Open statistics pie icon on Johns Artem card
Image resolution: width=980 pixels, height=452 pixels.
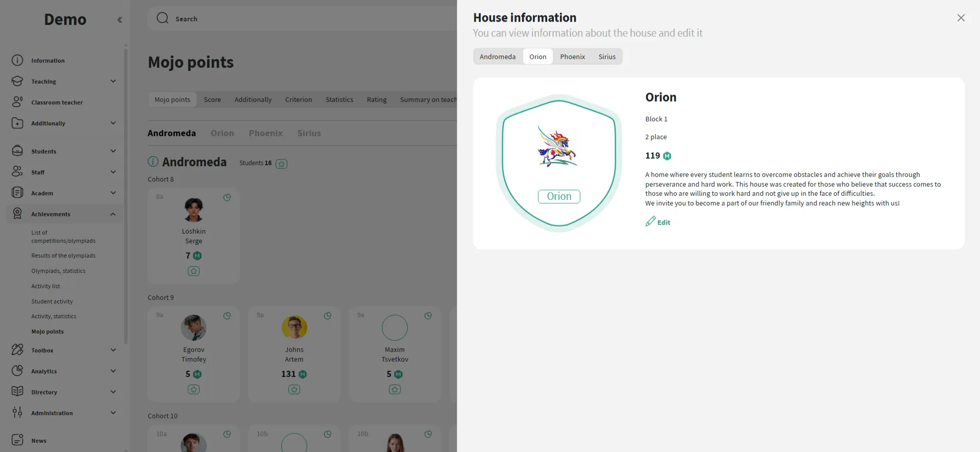328,316
